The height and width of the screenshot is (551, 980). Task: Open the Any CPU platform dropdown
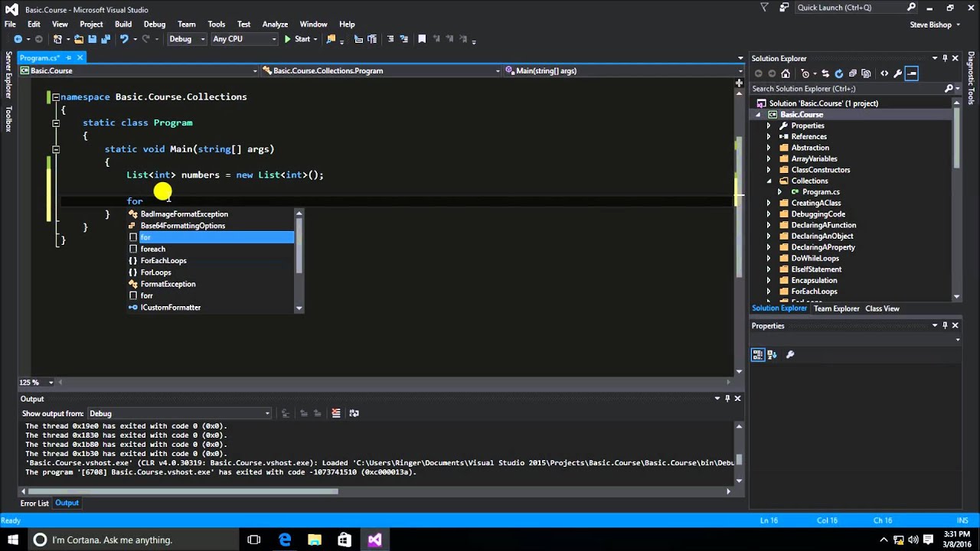tap(243, 39)
